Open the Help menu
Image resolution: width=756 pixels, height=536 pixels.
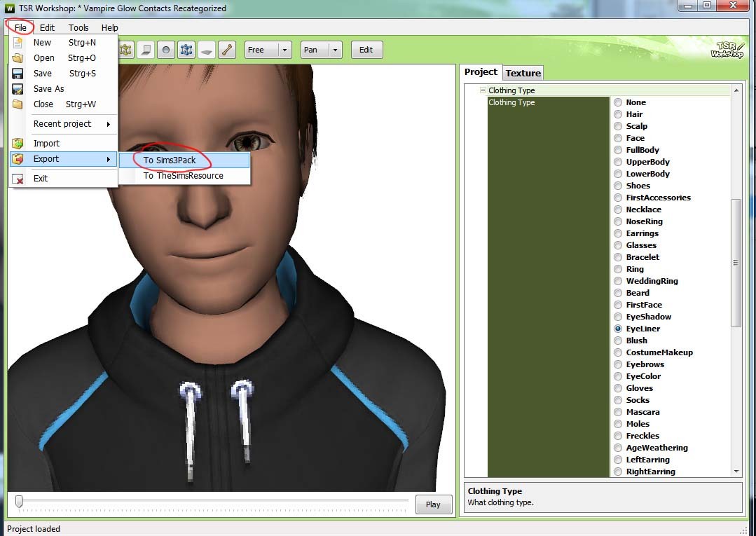[109, 27]
